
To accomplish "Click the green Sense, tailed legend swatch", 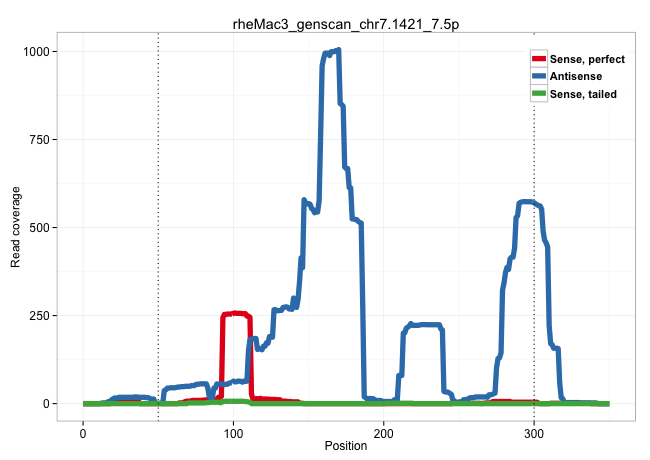I will click(x=538, y=94).
